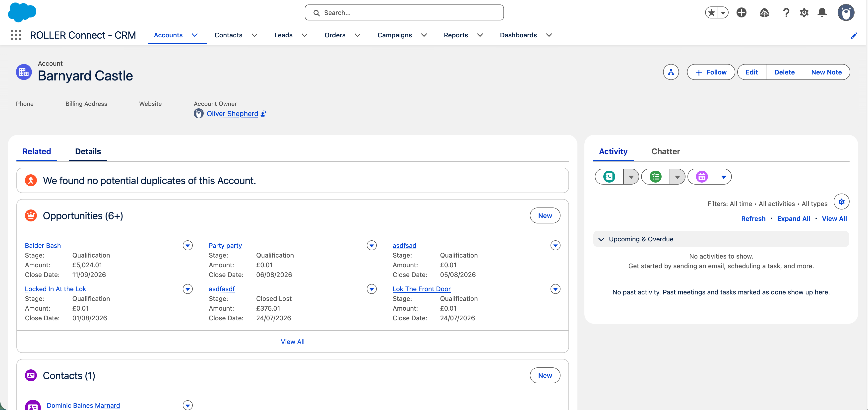
Task: Follow the Barnyard Castle account
Action: click(x=711, y=72)
